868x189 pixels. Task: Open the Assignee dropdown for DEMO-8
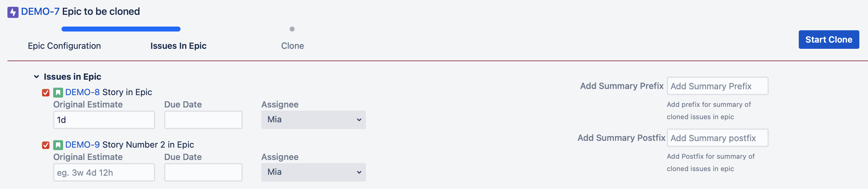(313, 120)
